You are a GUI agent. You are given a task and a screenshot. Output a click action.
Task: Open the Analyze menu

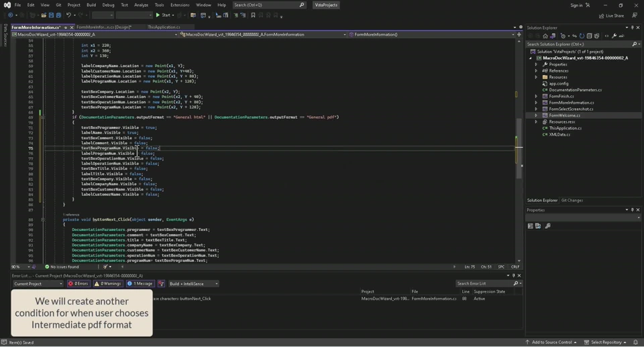click(x=142, y=5)
